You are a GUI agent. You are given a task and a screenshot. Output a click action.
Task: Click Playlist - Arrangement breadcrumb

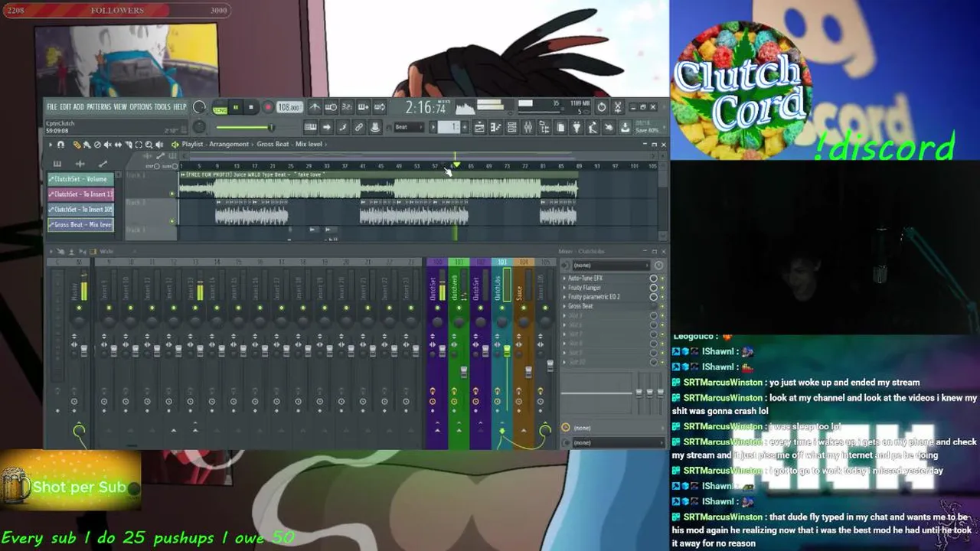coord(215,144)
